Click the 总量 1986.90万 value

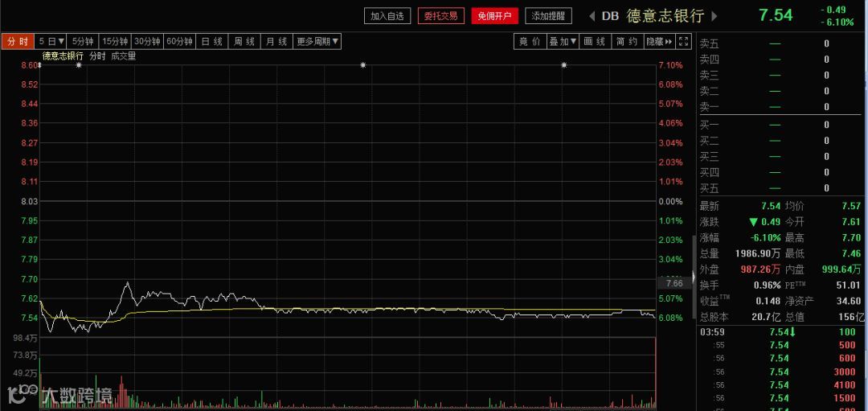758,253
